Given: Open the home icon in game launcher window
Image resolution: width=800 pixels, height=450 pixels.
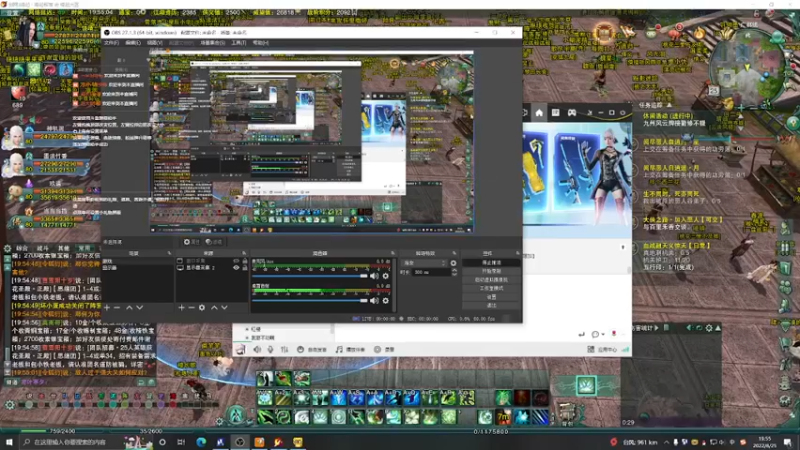Looking at the screenshot, I should pyautogui.click(x=539, y=113).
